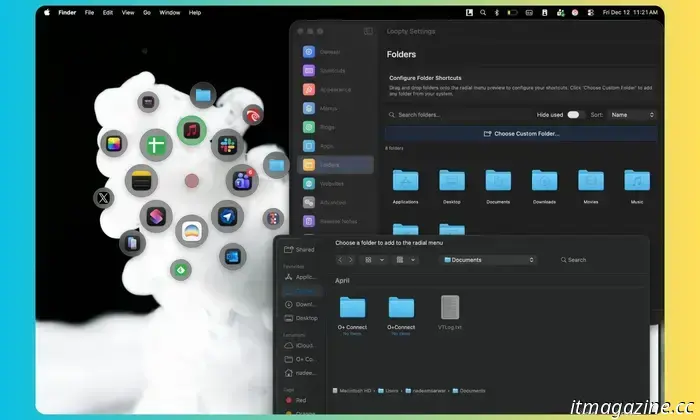Screen dimensions: 700x420
Task: Open the Edit menu
Action: 108,12
